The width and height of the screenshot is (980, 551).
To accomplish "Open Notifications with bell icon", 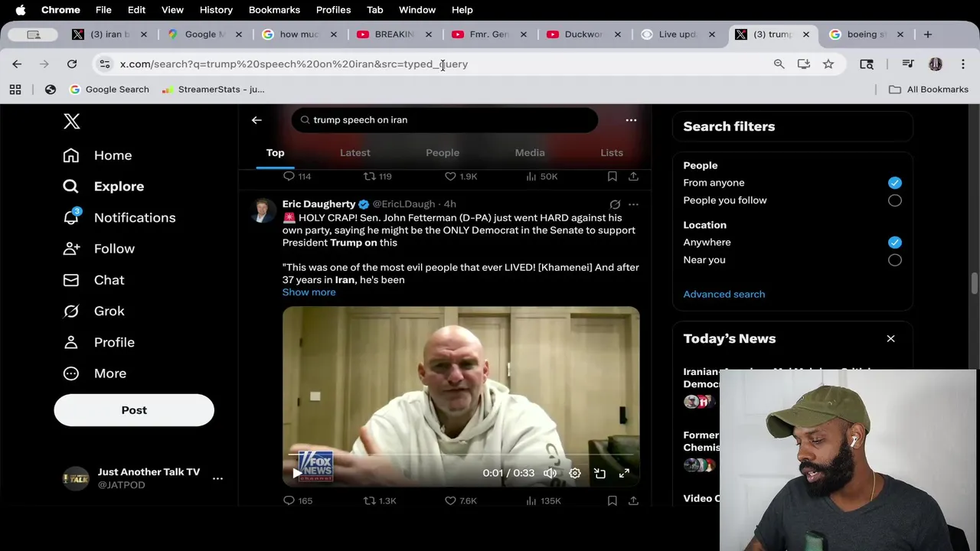I will pyautogui.click(x=119, y=217).
